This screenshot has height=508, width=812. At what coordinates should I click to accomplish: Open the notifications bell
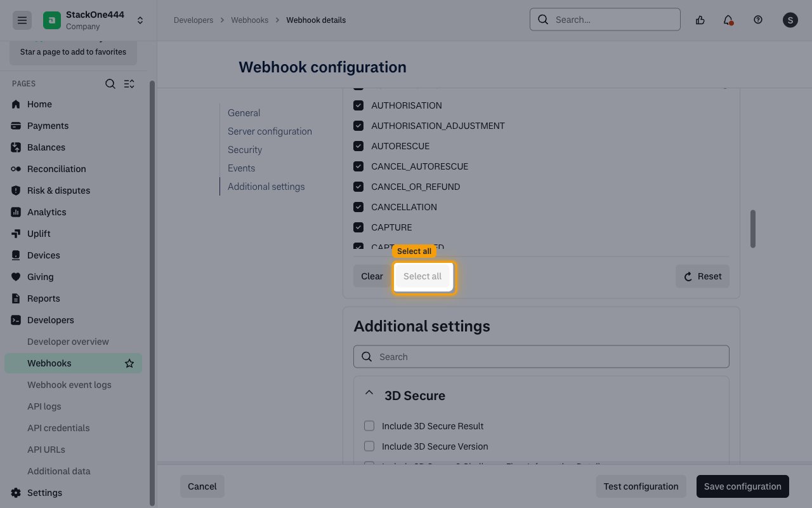point(728,20)
